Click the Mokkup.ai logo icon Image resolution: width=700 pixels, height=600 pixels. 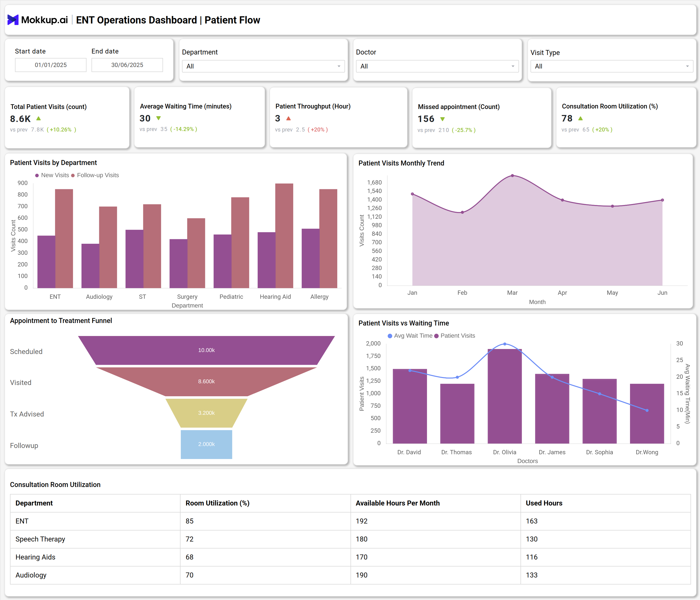[13, 20]
